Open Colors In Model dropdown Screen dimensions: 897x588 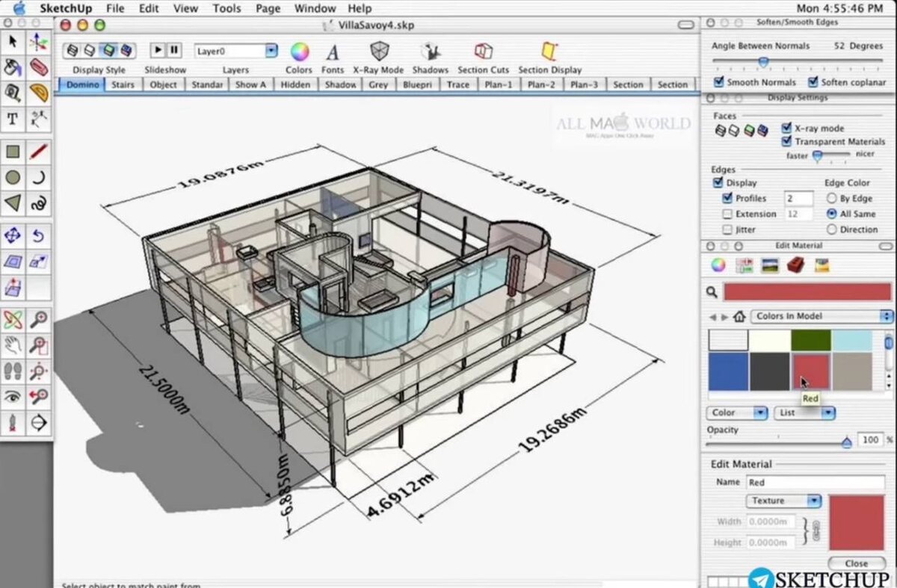click(822, 316)
